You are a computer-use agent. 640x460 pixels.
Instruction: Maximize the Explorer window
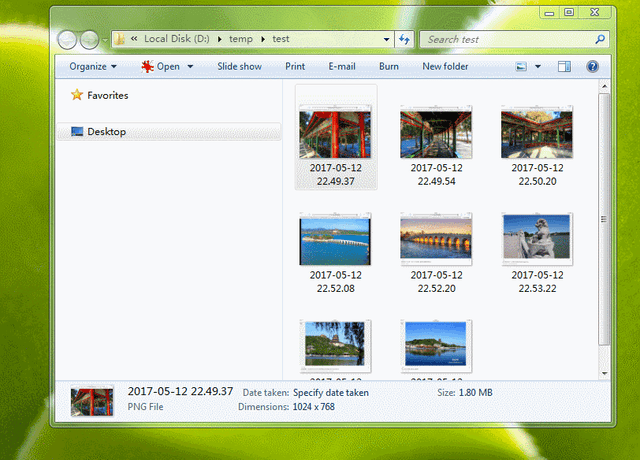(569, 13)
